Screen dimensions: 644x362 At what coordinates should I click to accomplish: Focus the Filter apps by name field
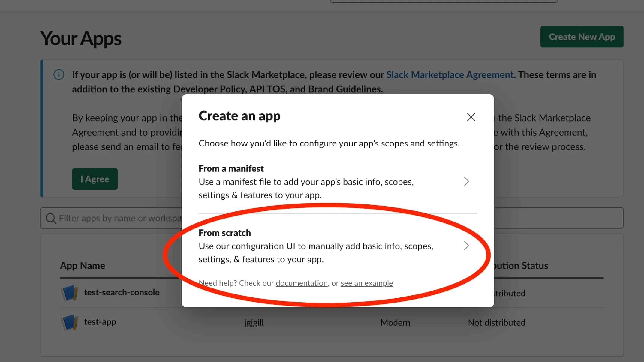click(120, 218)
